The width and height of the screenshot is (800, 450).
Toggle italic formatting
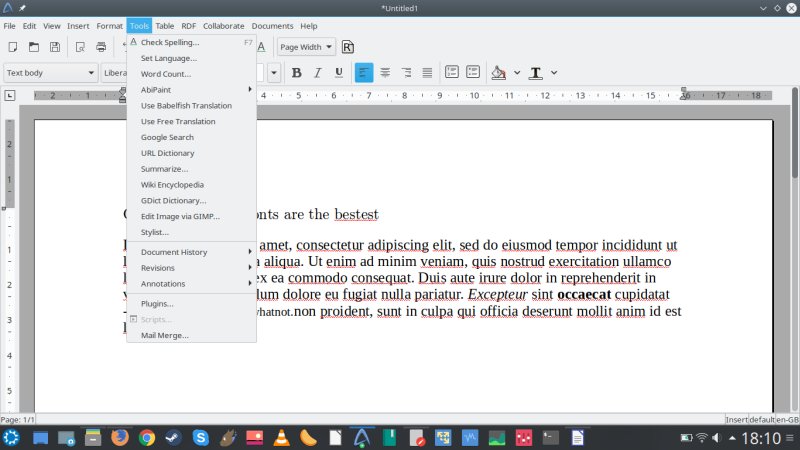(x=318, y=72)
